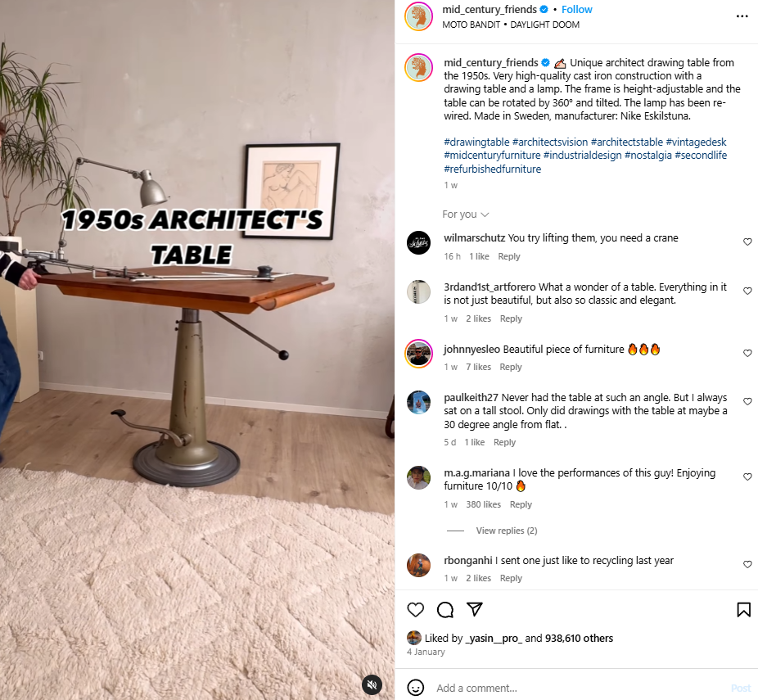Like johnnyesleo's comment heart

[747, 354]
